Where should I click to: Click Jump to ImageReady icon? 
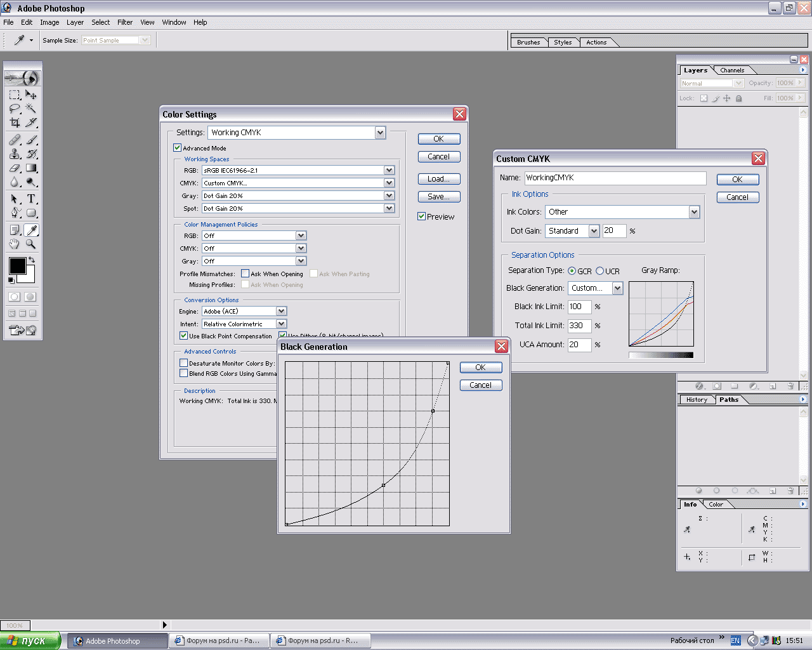tap(23, 330)
